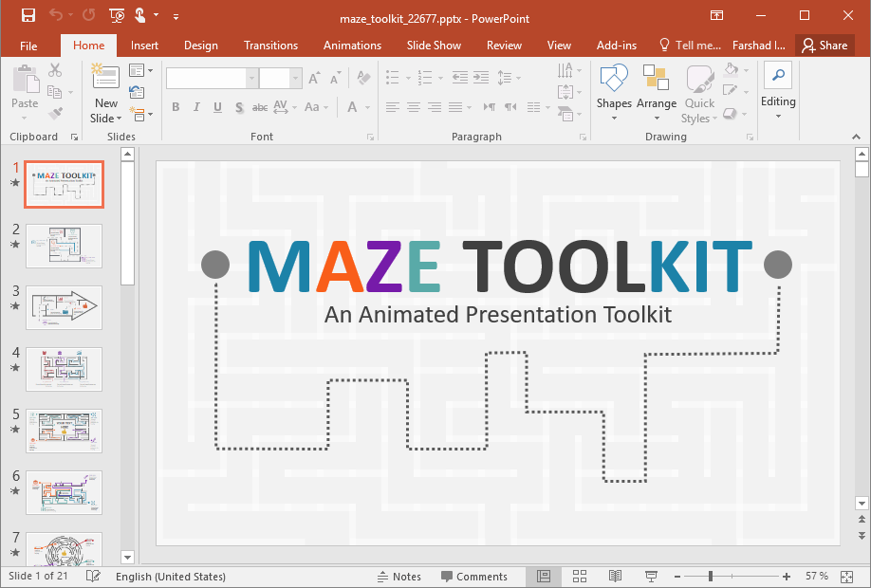Switch to Slide Sorter view
The width and height of the screenshot is (871, 588).
point(580,576)
